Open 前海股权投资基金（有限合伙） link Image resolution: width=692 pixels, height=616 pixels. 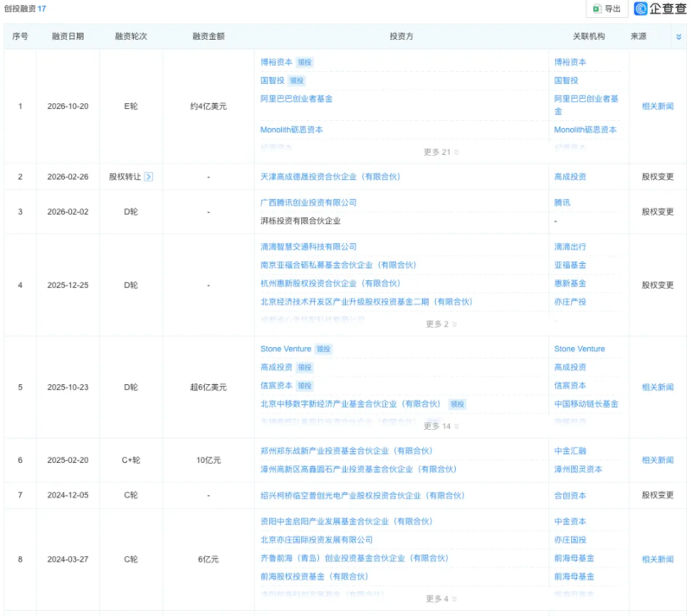point(314,577)
